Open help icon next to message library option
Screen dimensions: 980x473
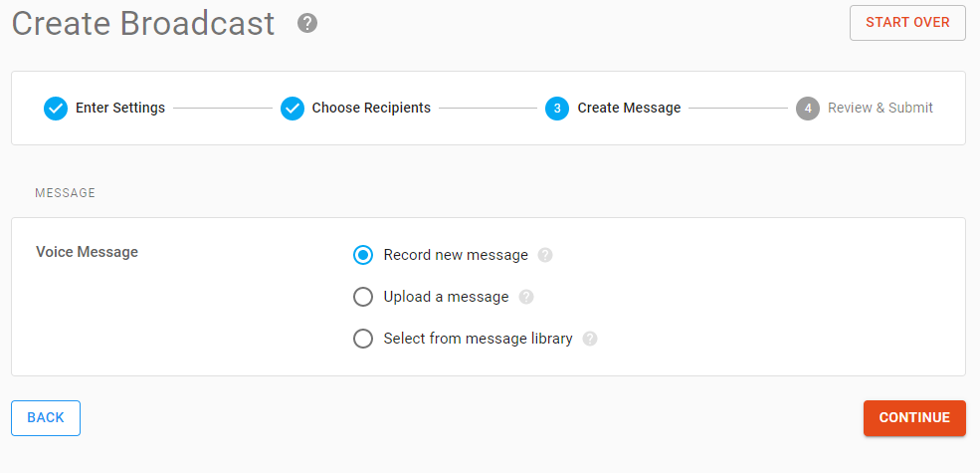coord(590,339)
